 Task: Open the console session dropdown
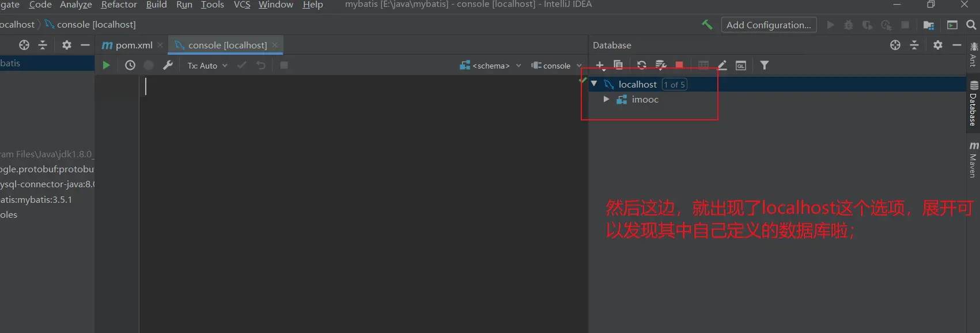tap(557, 66)
